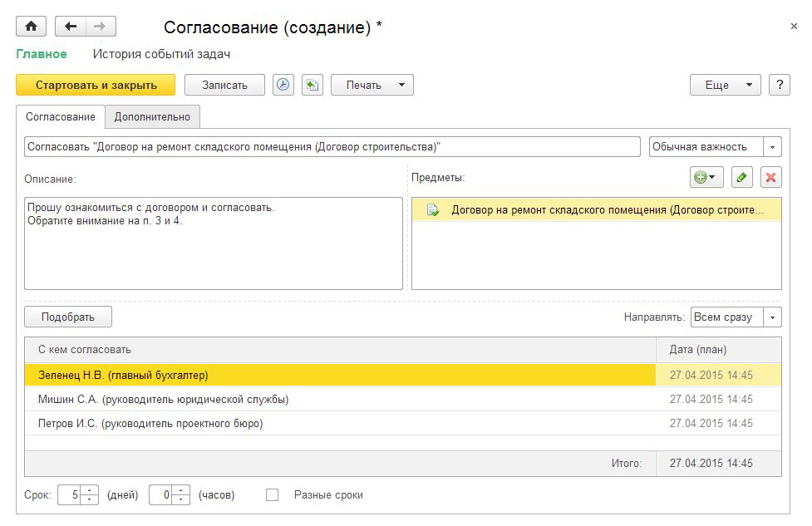Go to the home page icon
Screen dimensions: 812x526
tap(31, 27)
